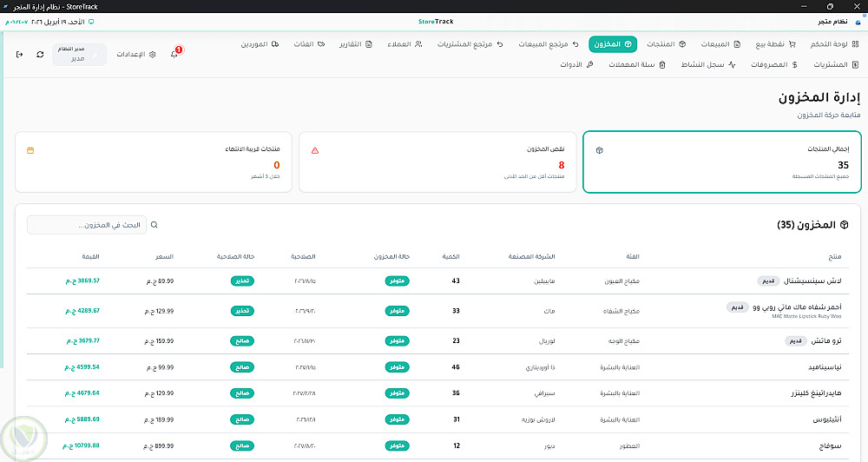Image resolution: width=868 pixels, height=462 pixels.
Task: Click the القيمة column header
Action: pos(91,256)
